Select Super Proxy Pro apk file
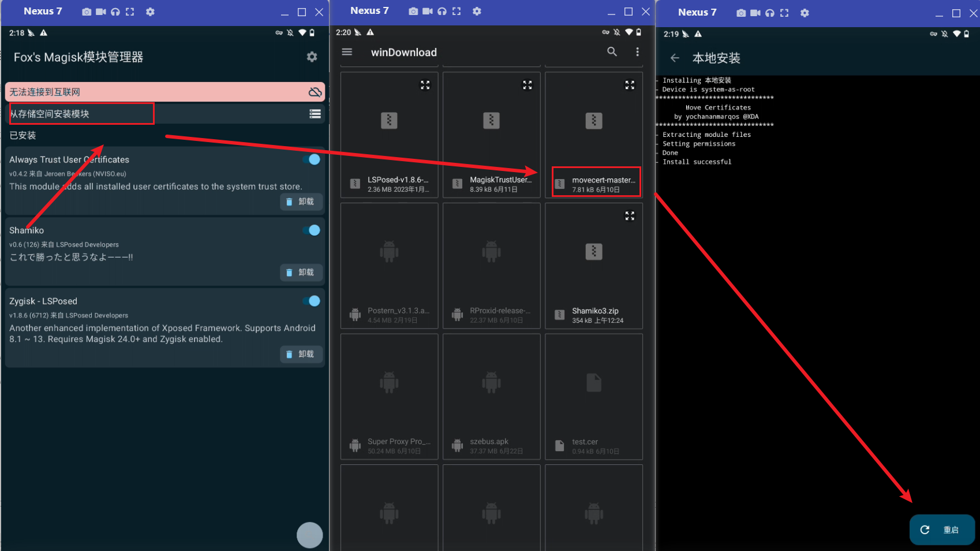The image size is (980, 551). [390, 397]
